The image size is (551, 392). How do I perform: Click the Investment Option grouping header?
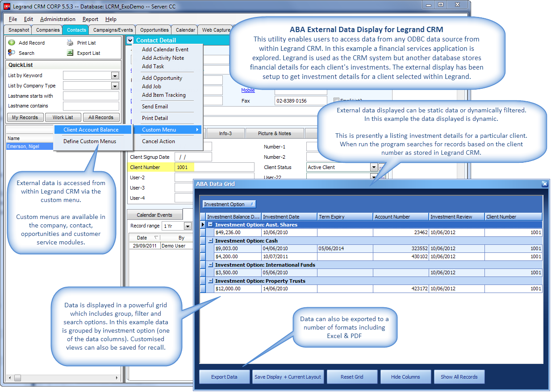point(229,204)
